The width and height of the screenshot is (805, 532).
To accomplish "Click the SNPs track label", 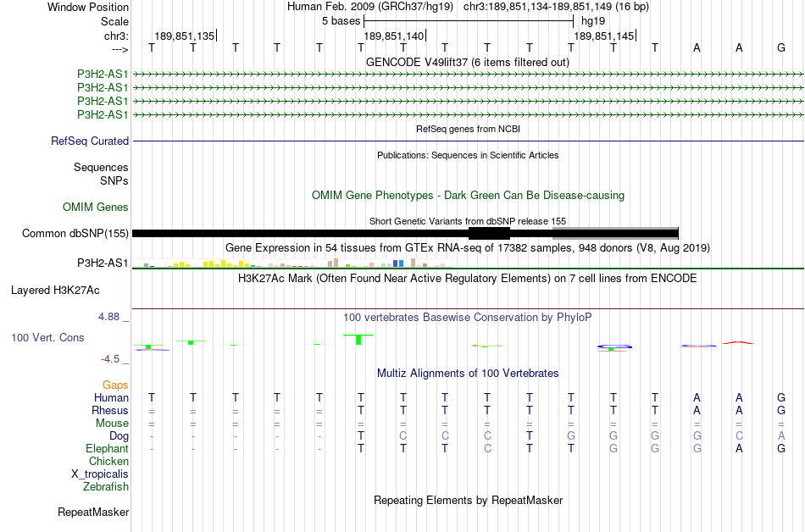I will pos(114,180).
